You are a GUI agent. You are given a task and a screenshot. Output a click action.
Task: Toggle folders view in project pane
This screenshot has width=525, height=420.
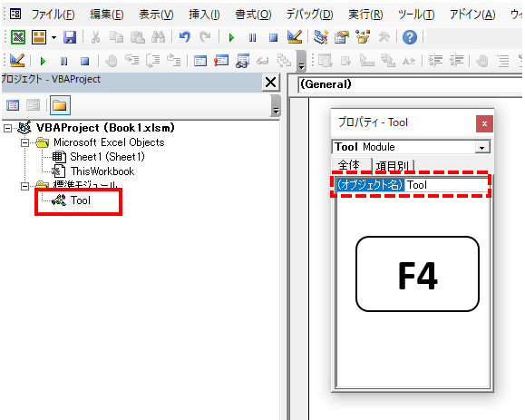(x=60, y=105)
